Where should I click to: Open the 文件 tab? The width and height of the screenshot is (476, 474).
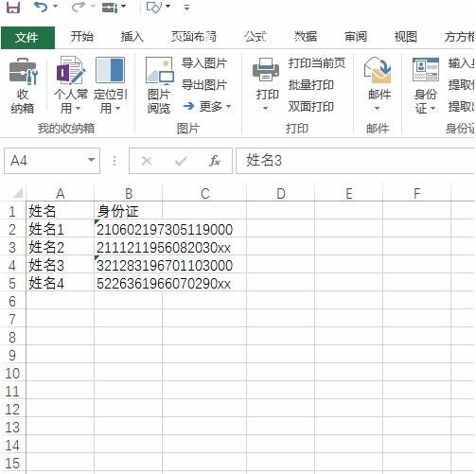[27, 38]
